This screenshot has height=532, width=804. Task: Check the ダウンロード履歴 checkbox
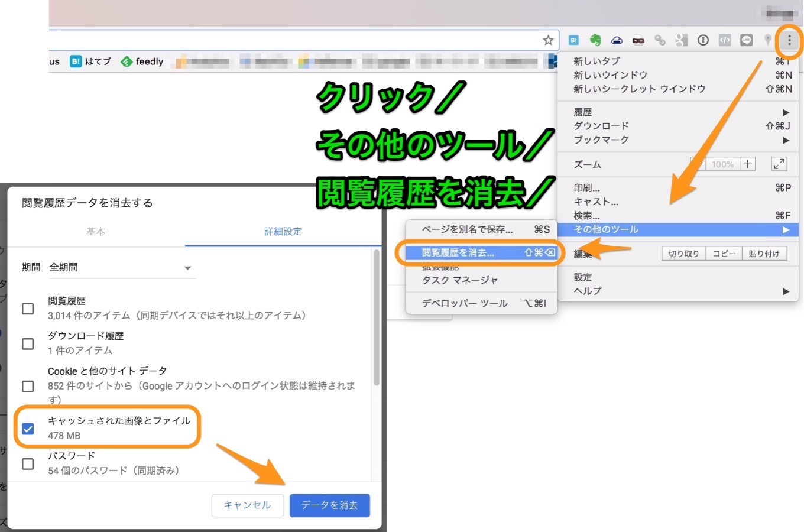tap(28, 343)
